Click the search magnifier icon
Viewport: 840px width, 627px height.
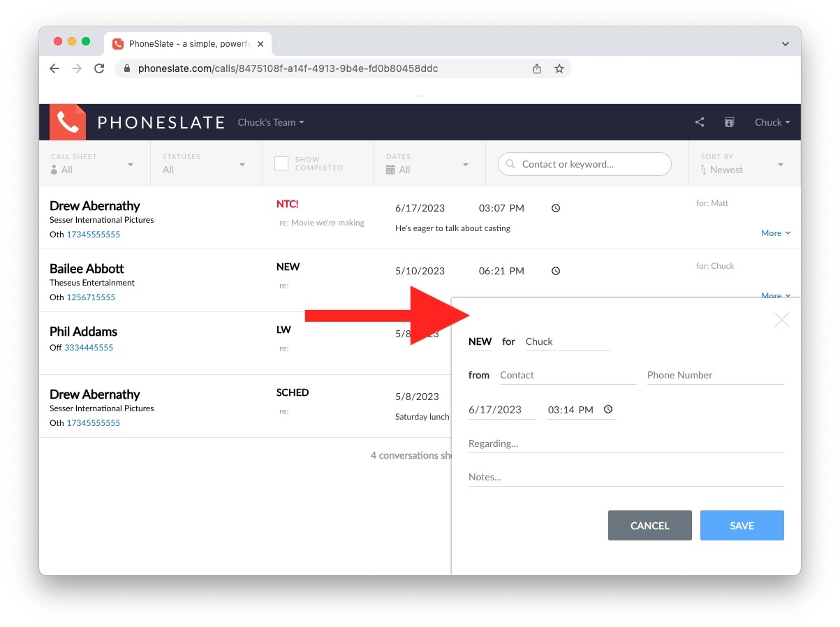click(x=510, y=165)
